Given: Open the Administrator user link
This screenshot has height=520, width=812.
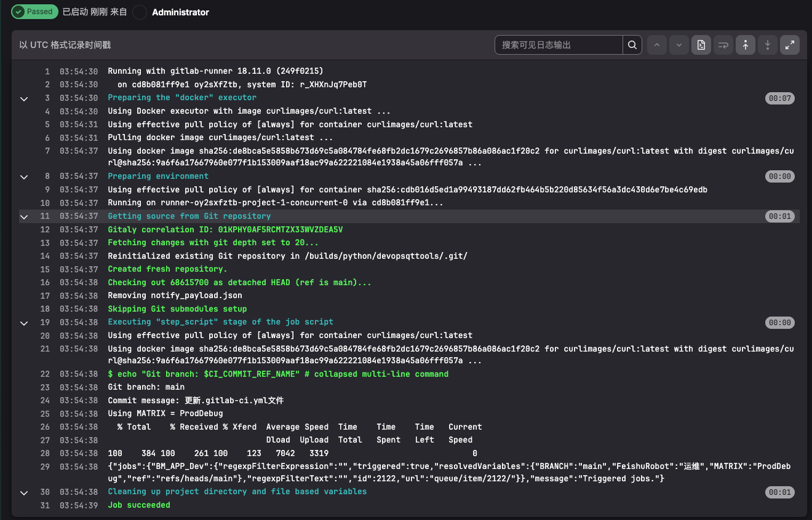Looking at the screenshot, I should (180, 12).
